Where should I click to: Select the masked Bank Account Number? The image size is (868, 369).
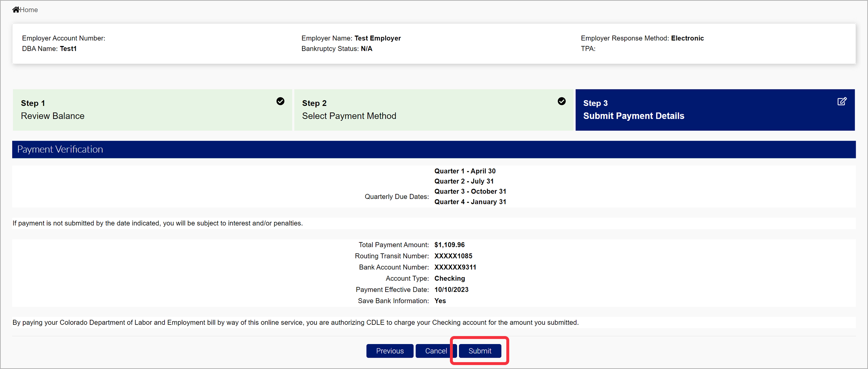click(x=455, y=267)
